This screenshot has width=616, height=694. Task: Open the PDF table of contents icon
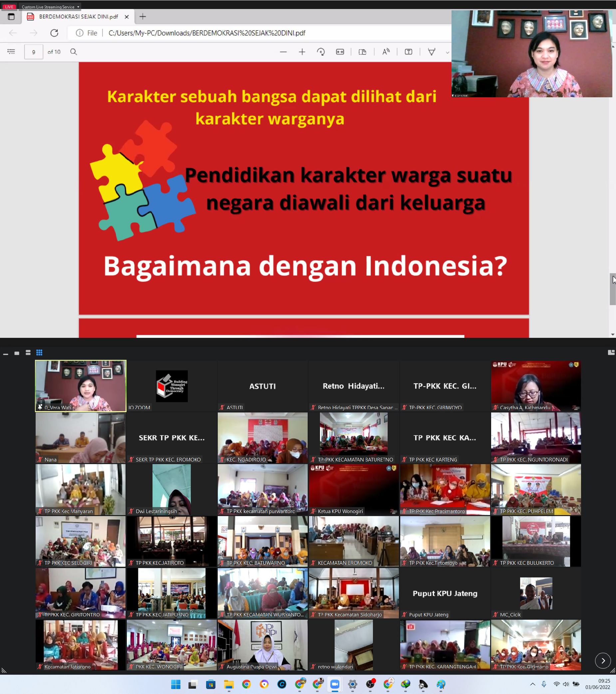point(11,52)
